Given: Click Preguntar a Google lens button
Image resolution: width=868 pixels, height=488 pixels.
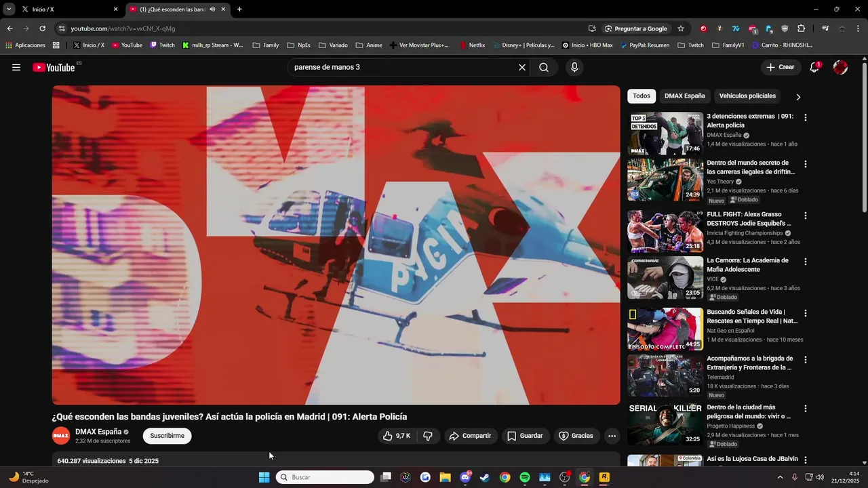Looking at the screenshot, I should tap(636, 28).
